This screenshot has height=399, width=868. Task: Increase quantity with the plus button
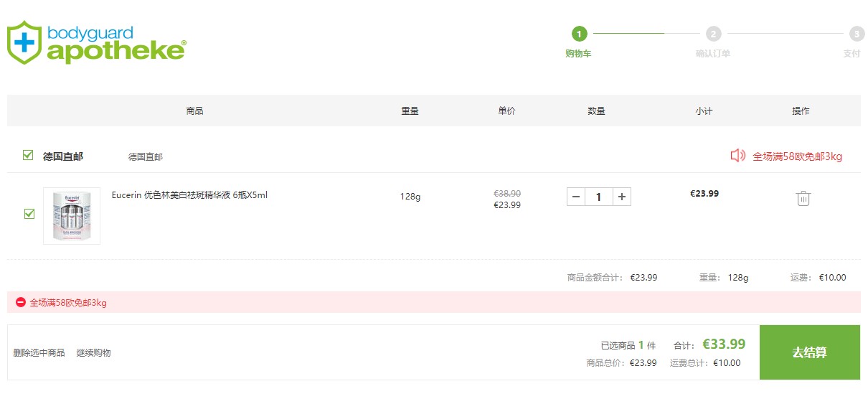pos(622,197)
